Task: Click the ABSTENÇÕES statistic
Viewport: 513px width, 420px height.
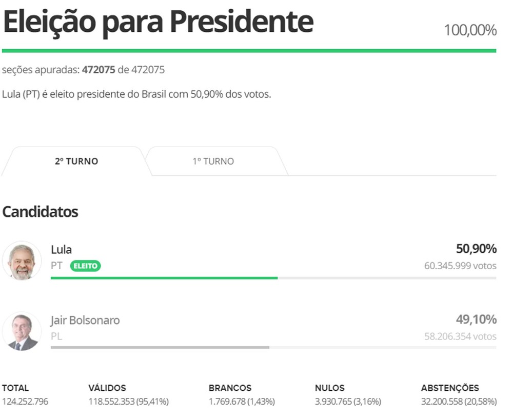Action: pos(459,402)
